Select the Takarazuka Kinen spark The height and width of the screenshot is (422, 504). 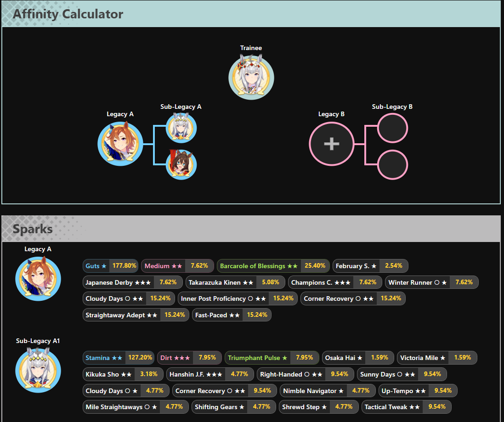pyautogui.click(x=235, y=282)
